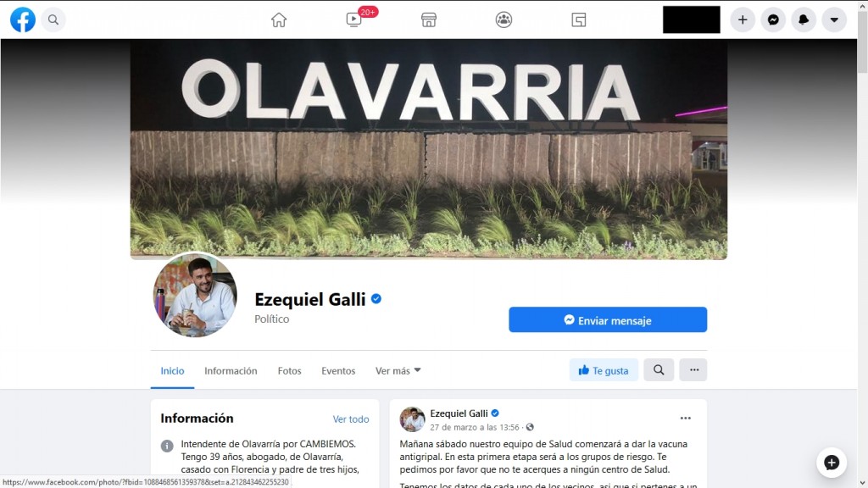Click the Enviar mensaje button

pyautogui.click(x=608, y=319)
